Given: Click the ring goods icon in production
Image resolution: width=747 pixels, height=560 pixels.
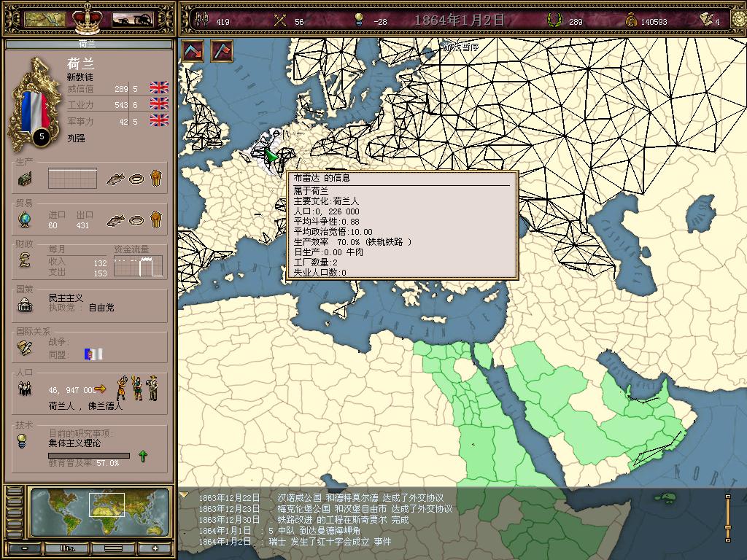Looking at the screenshot, I should pos(136,179).
